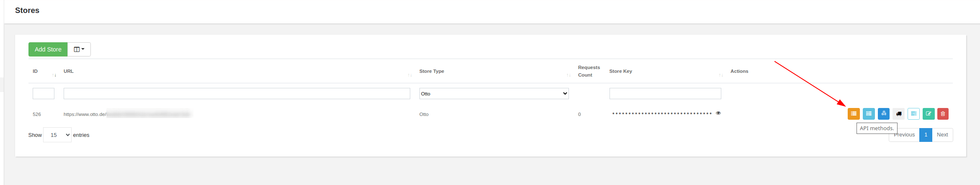Screen dimensions: 980x185
Task: Select page 1 in the pagination
Action: pos(926,135)
